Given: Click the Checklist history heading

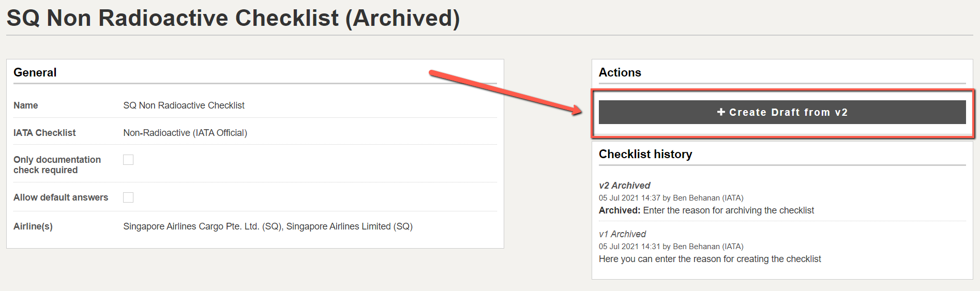Looking at the screenshot, I should (x=645, y=154).
